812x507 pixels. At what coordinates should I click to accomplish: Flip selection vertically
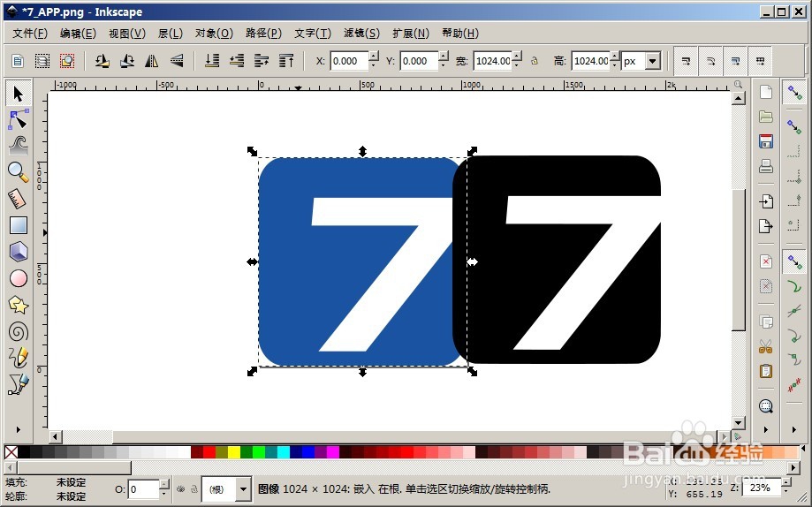177,61
